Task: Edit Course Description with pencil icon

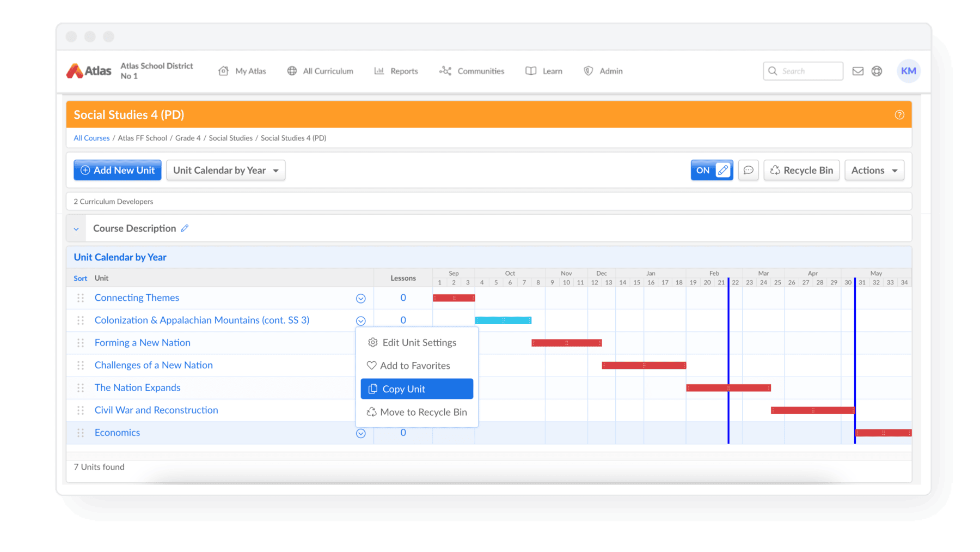Action: [185, 228]
